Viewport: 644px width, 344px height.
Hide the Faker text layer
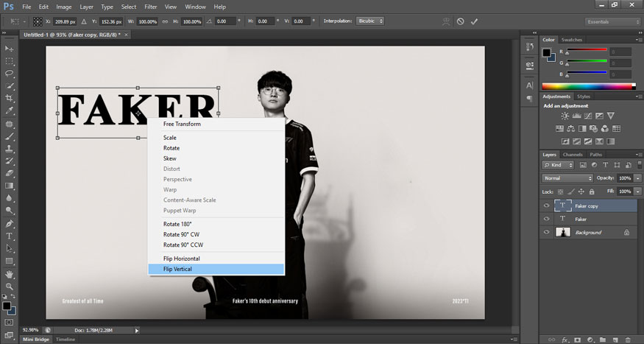point(546,219)
